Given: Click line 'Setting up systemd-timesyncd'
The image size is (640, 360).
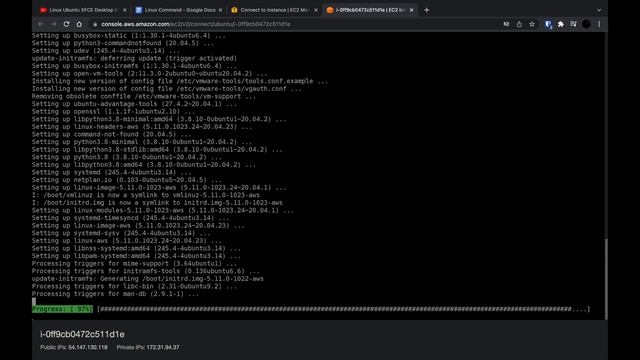Looking at the screenshot, I should pyautogui.click(x=131, y=218).
